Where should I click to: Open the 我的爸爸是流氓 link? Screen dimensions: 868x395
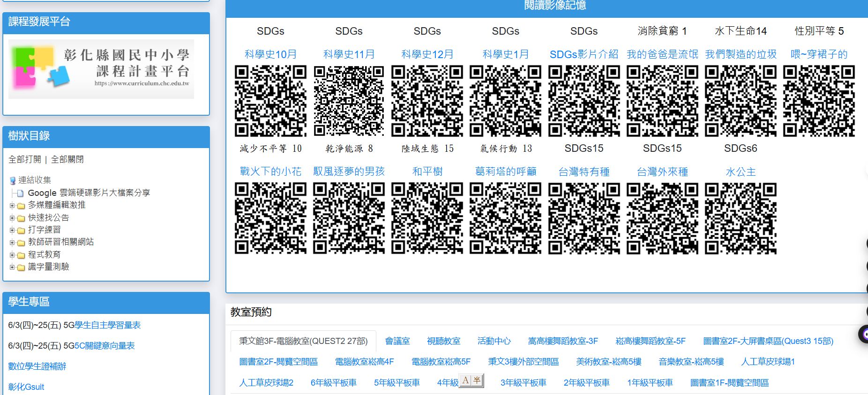662,54
